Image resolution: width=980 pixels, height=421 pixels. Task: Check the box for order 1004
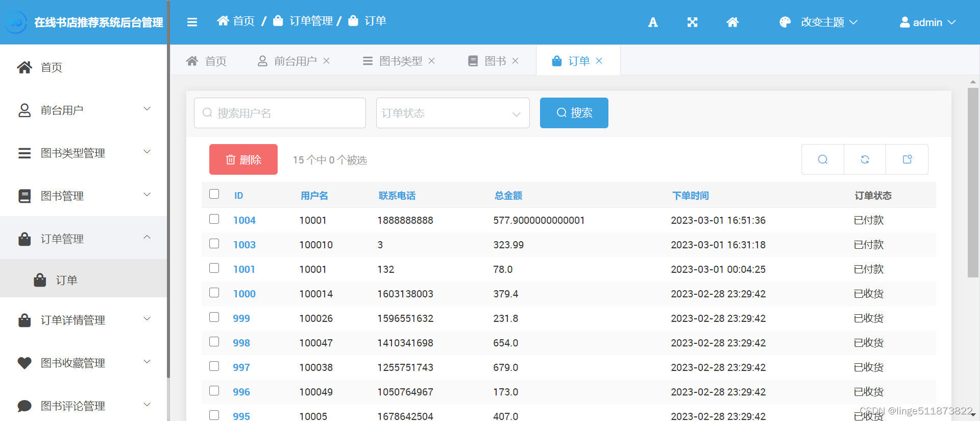[x=214, y=219]
